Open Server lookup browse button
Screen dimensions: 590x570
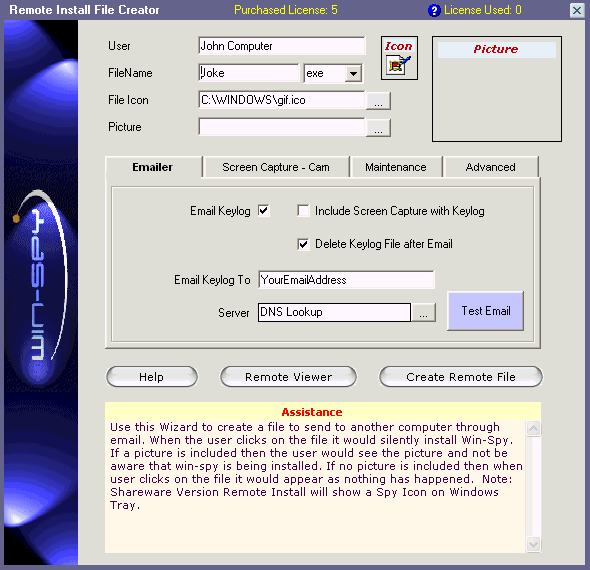pos(423,313)
